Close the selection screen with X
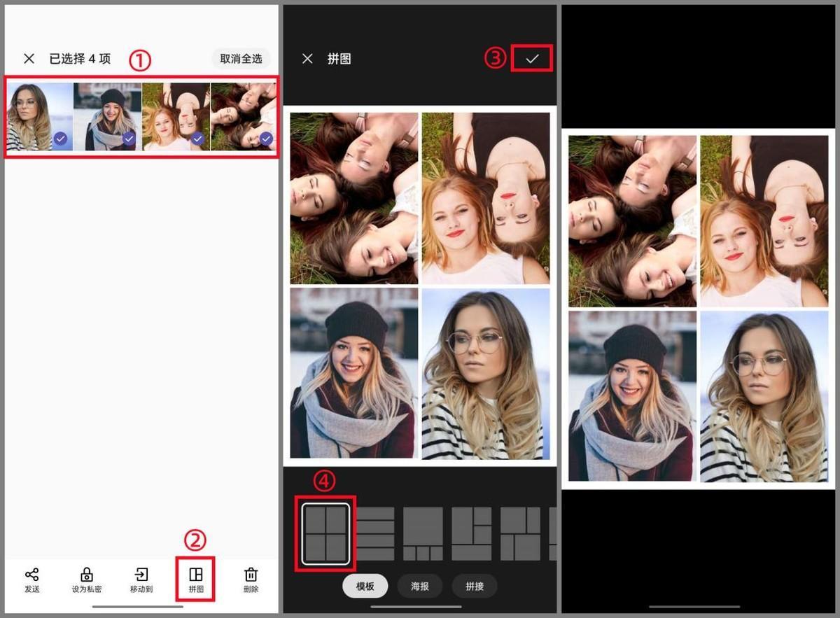The width and height of the screenshot is (840, 618). pos(29,59)
